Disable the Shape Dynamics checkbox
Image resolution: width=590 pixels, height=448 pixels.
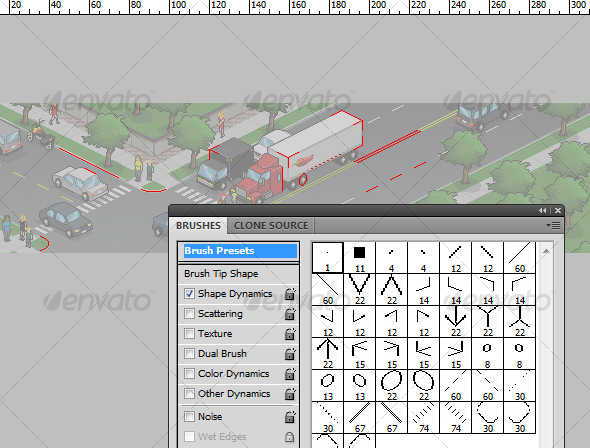pos(189,293)
